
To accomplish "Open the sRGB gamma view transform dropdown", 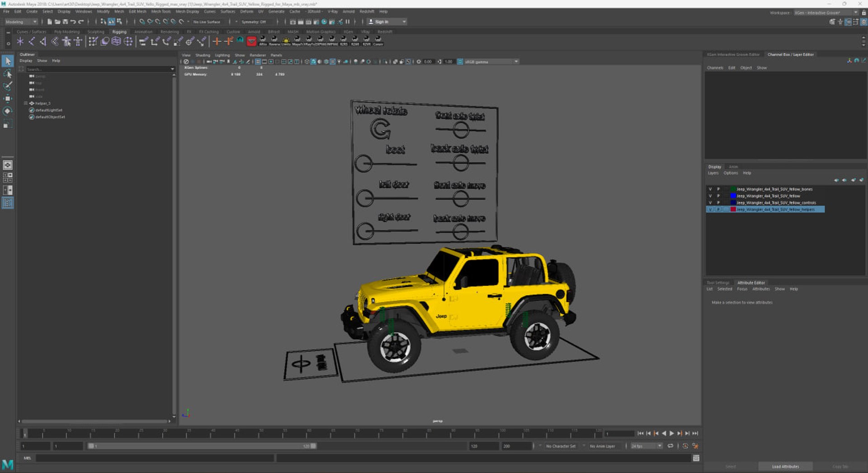I will pos(491,61).
